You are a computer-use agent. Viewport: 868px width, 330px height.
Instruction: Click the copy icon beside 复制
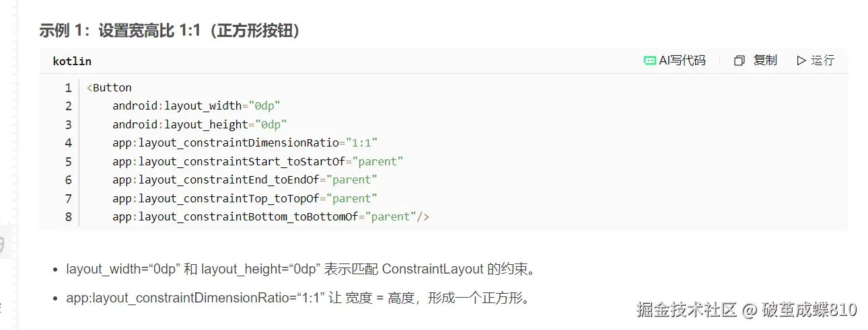click(739, 60)
